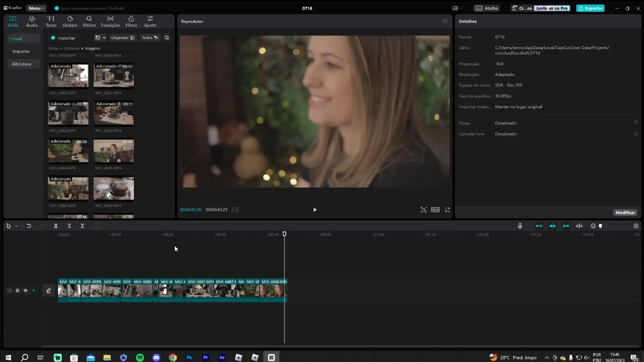Viewport: 644px width, 362px height.
Task: Toggle track visibility eye icon
Action: click(25, 291)
